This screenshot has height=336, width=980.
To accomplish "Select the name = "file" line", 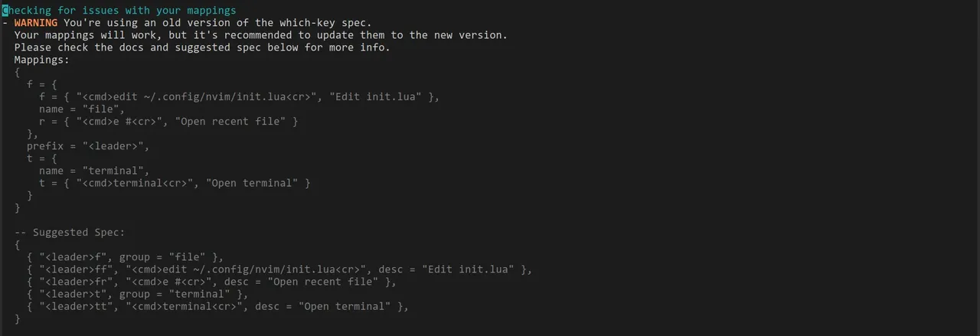I will coord(80,109).
